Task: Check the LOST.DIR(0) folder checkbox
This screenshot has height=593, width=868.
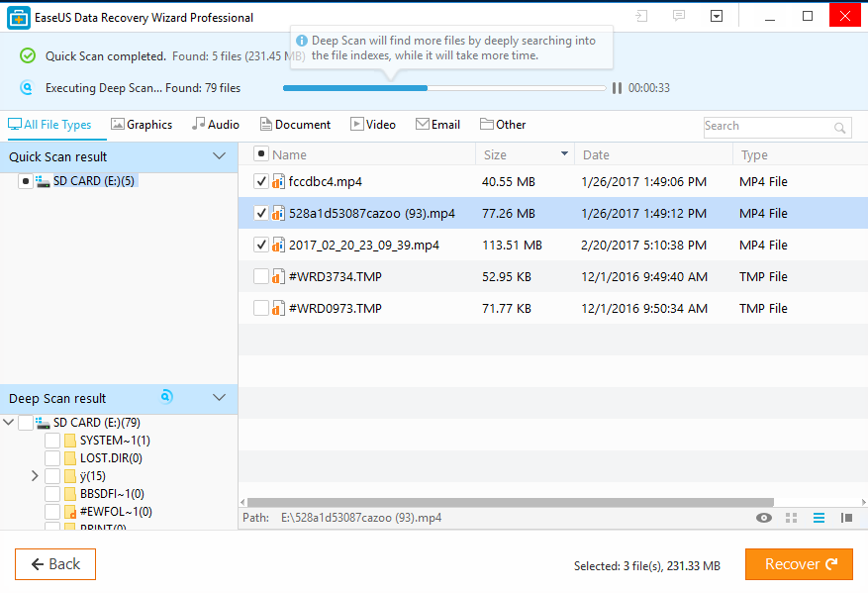Action: (52, 458)
